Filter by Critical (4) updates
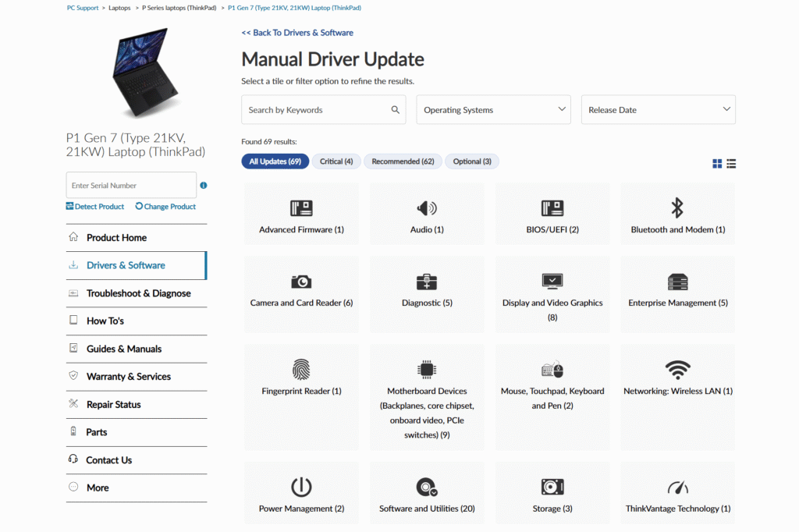 tap(336, 161)
